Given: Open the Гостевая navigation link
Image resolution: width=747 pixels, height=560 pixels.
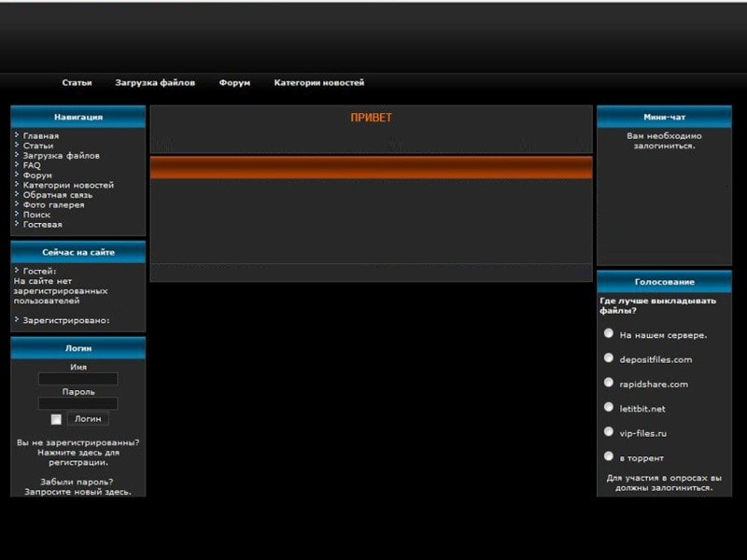Looking at the screenshot, I should [x=42, y=225].
